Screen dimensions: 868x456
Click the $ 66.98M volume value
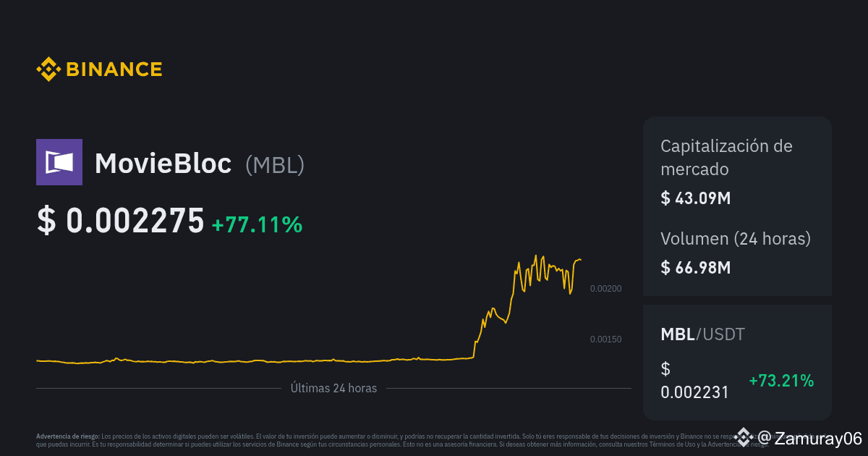696,267
